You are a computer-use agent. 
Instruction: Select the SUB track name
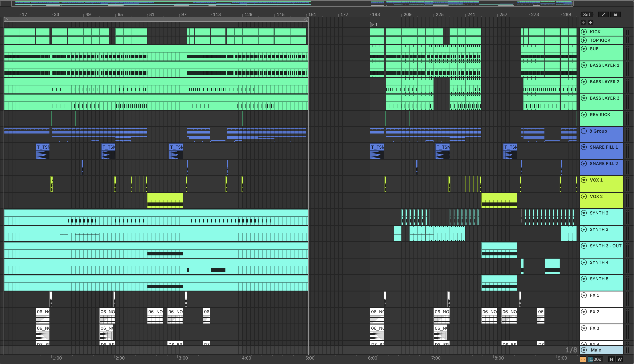click(x=594, y=49)
